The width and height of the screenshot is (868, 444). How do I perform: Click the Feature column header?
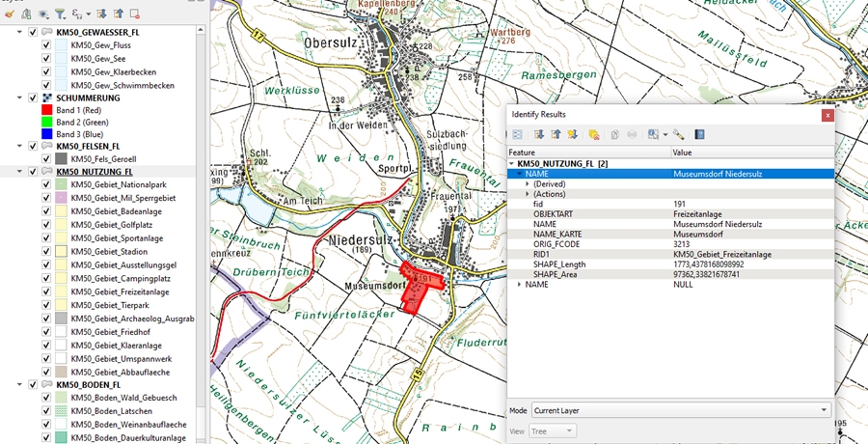(x=589, y=152)
